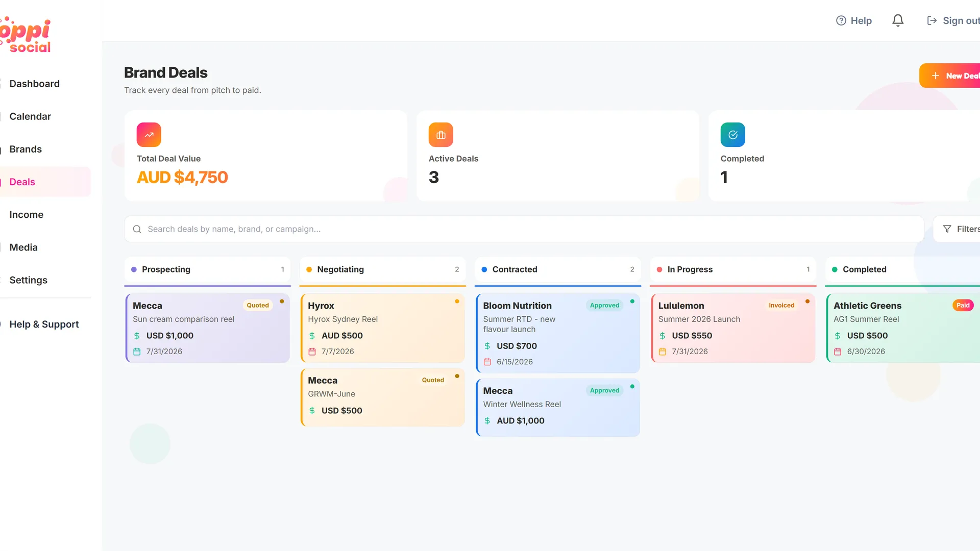Screen dimensions: 980x551
Task: Select the Negotiating column header
Action: [x=383, y=270]
